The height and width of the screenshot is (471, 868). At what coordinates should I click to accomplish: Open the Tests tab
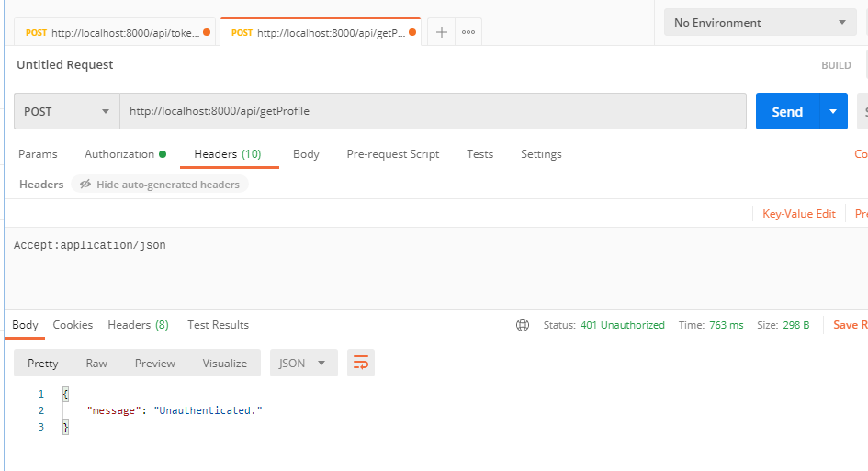pyautogui.click(x=480, y=154)
